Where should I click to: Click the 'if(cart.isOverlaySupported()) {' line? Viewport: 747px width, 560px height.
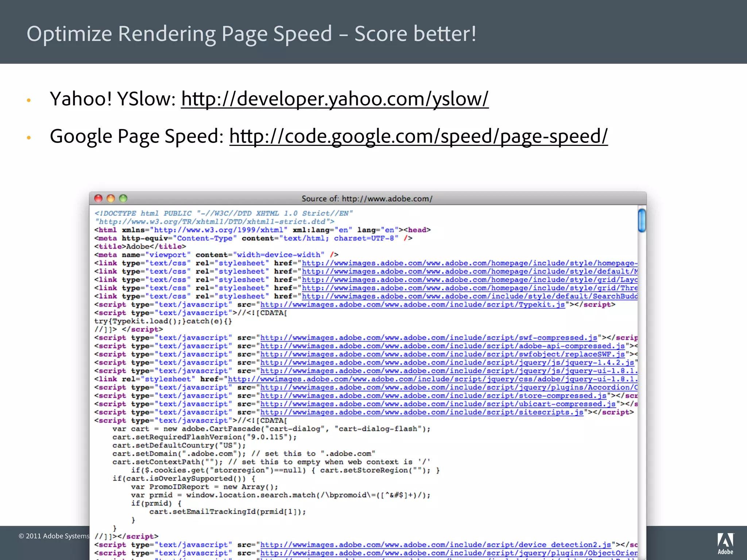(184, 479)
